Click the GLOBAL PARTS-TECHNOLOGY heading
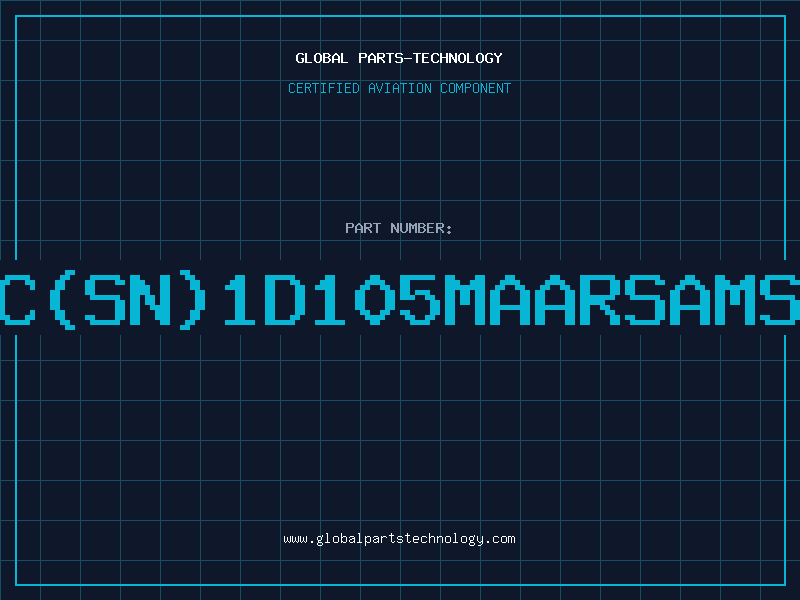This screenshot has width=800, height=600. 399,58
